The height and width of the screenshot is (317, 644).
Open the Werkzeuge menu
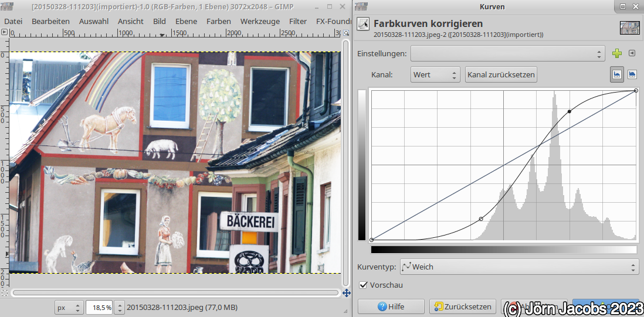[x=260, y=21]
